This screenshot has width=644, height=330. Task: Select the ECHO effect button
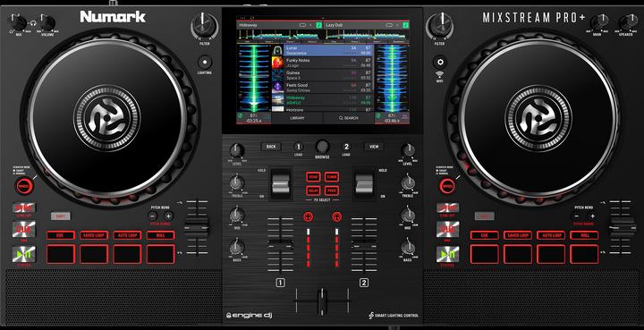[313, 177]
